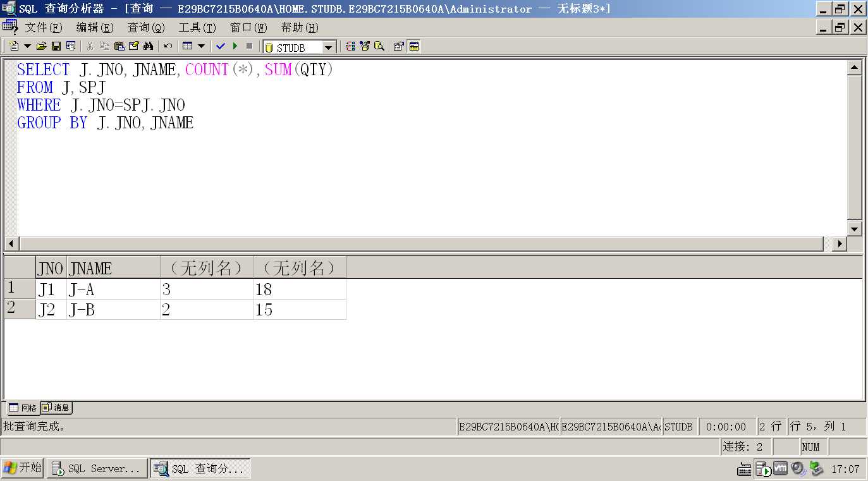
Task: Select result row header 1
Action: click(x=20, y=288)
